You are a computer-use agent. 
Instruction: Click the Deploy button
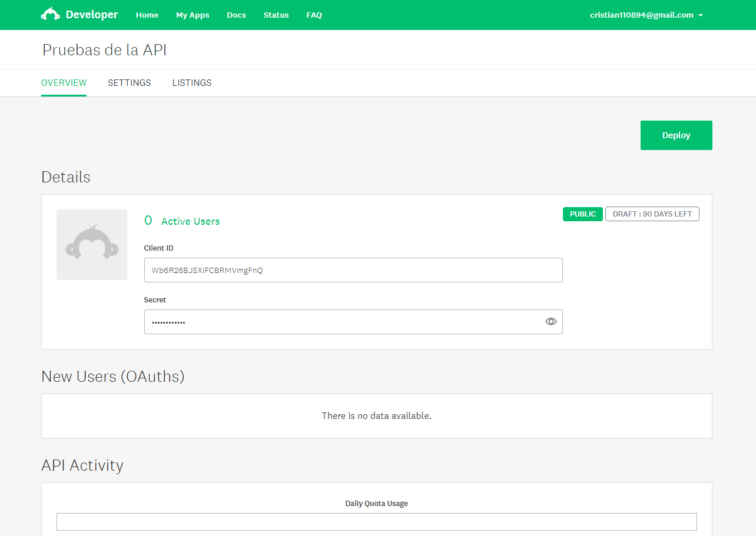(676, 135)
